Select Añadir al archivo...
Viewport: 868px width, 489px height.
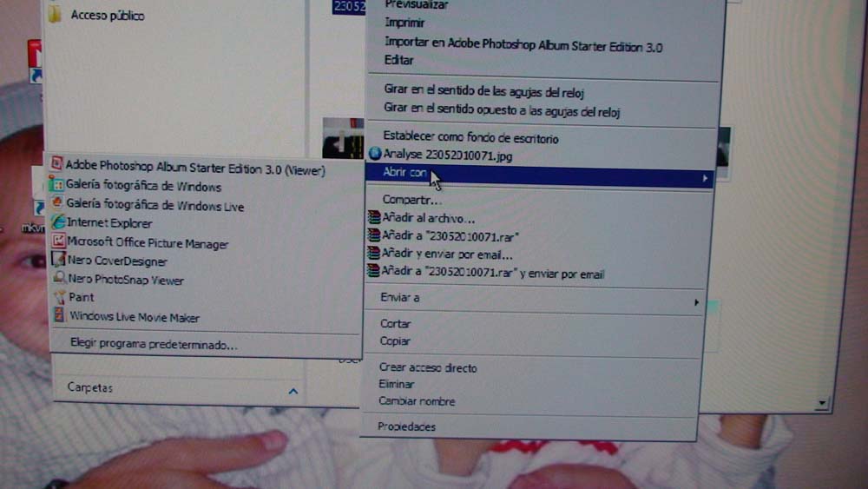[428, 218]
